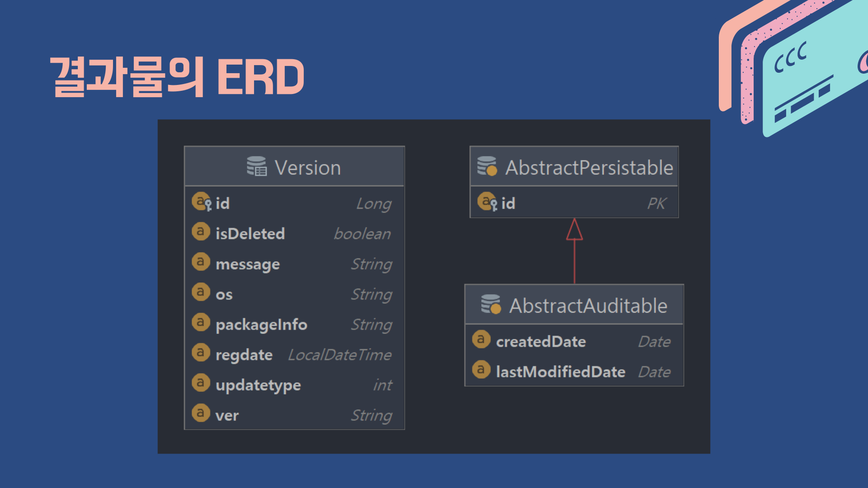Click the Version table header to collapse it

pyautogui.click(x=308, y=167)
